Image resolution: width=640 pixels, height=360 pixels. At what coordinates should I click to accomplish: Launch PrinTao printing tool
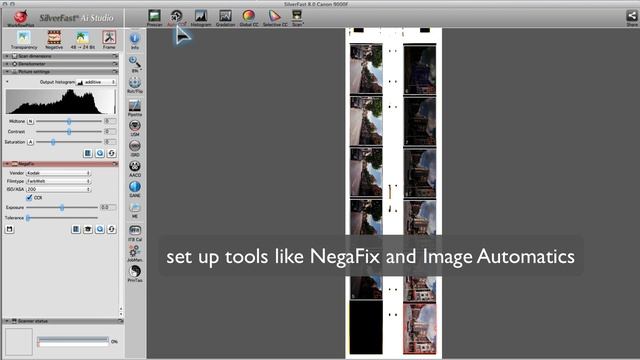[135, 273]
